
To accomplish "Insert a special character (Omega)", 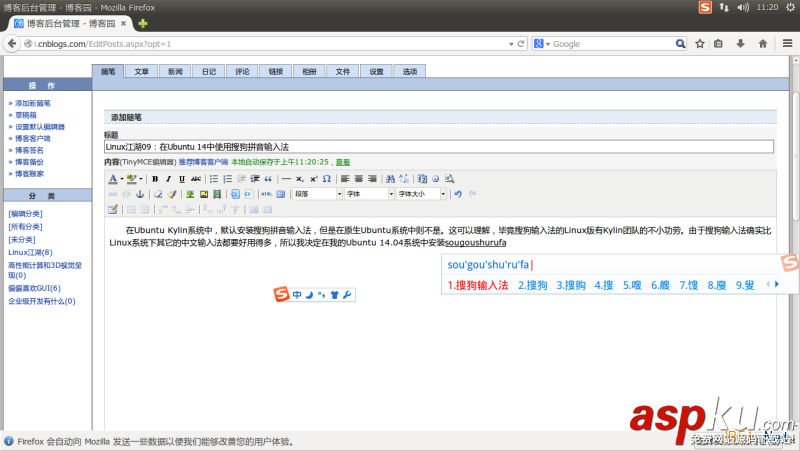I will [x=327, y=179].
